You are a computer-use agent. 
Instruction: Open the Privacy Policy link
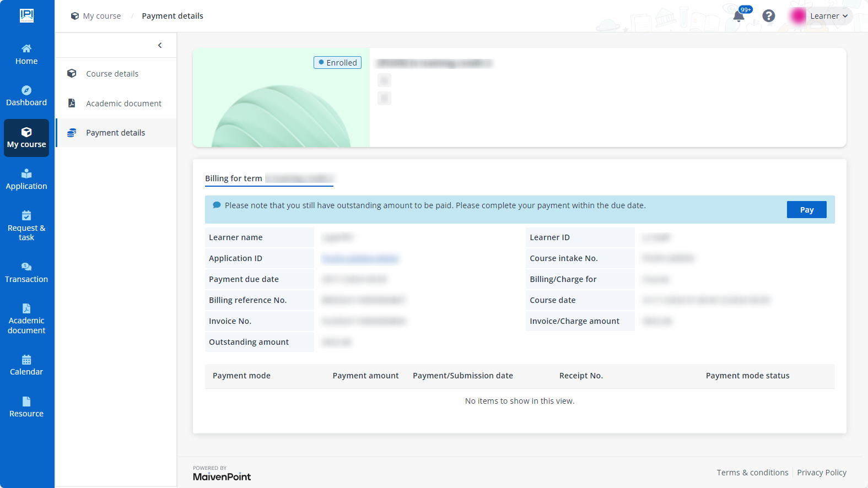tap(822, 473)
